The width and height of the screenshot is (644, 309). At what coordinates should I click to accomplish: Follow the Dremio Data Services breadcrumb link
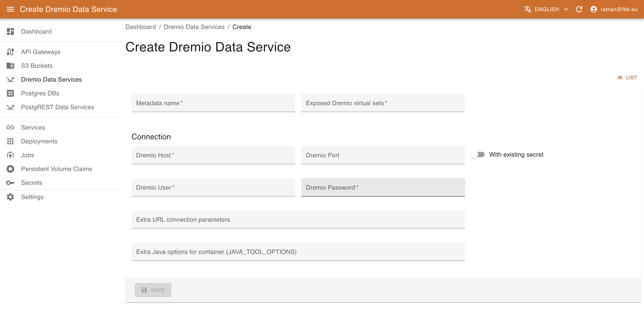click(x=194, y=27)
